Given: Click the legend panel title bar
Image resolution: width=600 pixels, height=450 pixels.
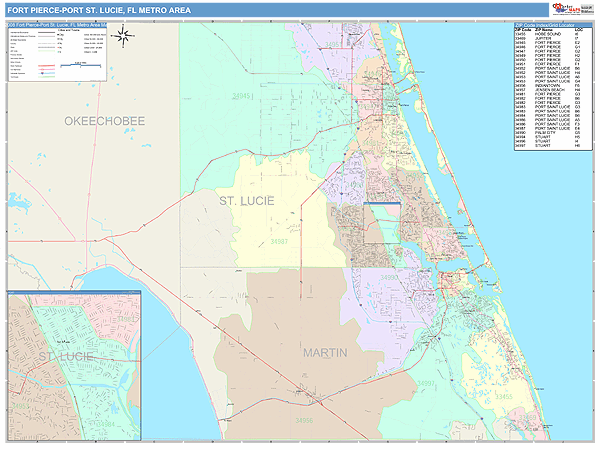Looking at the screenshot, I should point(58,24).
